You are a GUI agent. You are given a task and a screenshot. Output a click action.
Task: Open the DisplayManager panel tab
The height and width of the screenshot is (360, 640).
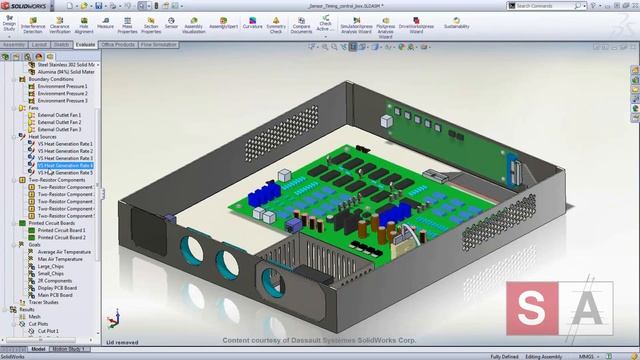pos(39,57)
